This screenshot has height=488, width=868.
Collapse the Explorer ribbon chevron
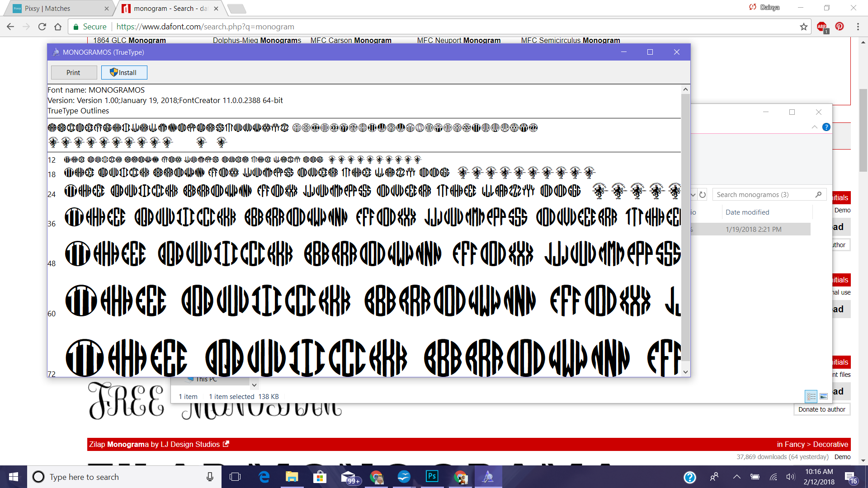814,127
